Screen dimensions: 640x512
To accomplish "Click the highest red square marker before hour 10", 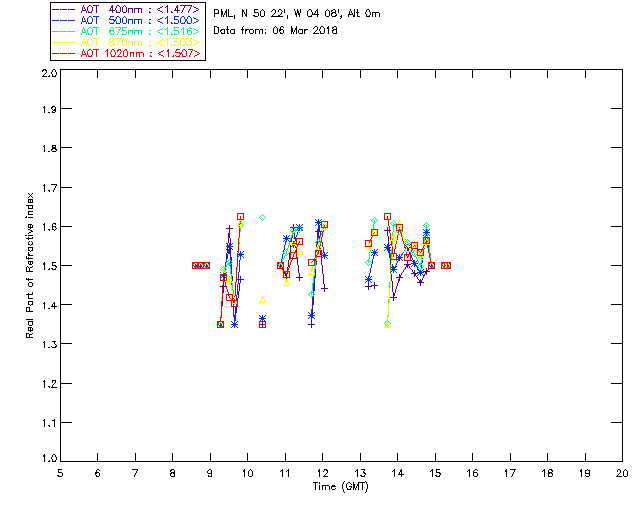I will click(x=240, y=216).
